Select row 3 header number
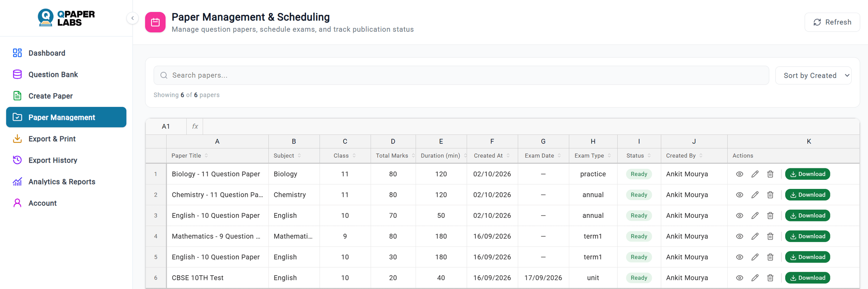 tap(156, 216)
